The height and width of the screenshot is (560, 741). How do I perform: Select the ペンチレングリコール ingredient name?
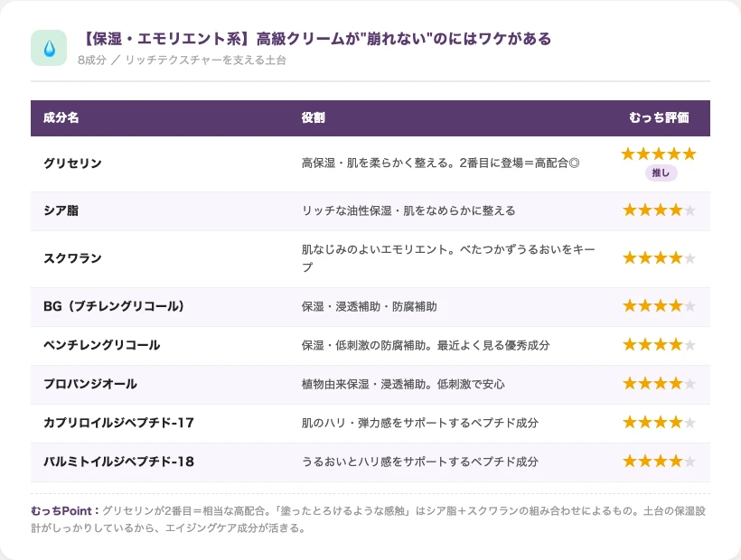pos(101,345)
